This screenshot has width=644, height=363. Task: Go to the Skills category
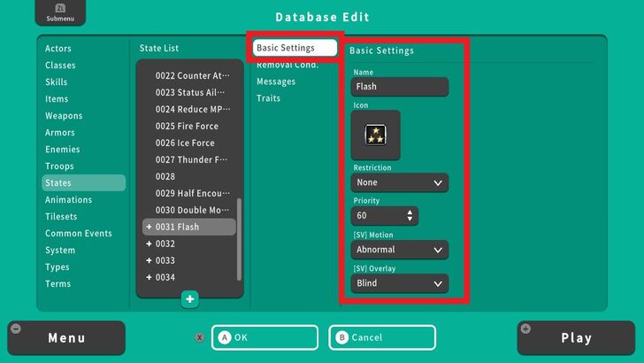click(x=57, y=82)
